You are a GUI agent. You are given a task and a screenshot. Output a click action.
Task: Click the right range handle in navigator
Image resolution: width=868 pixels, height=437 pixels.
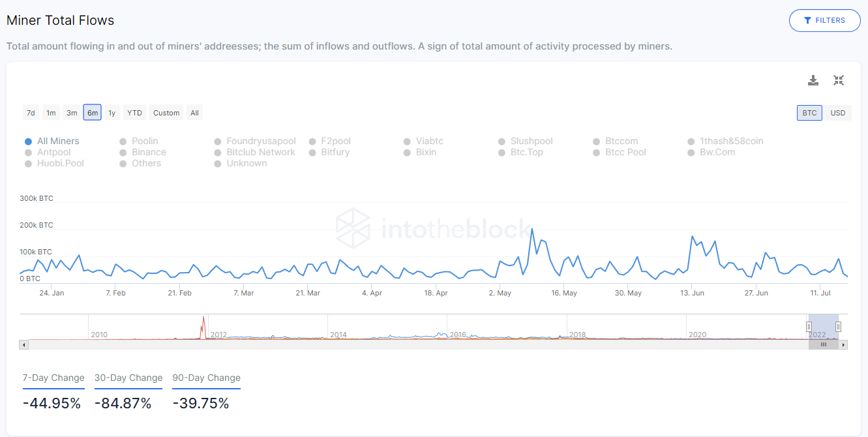(839, 327)
